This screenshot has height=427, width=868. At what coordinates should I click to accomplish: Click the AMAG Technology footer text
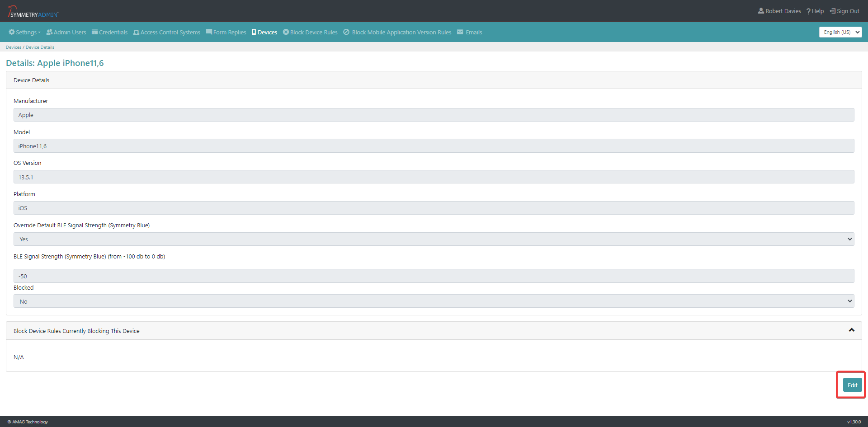point(28,422)
